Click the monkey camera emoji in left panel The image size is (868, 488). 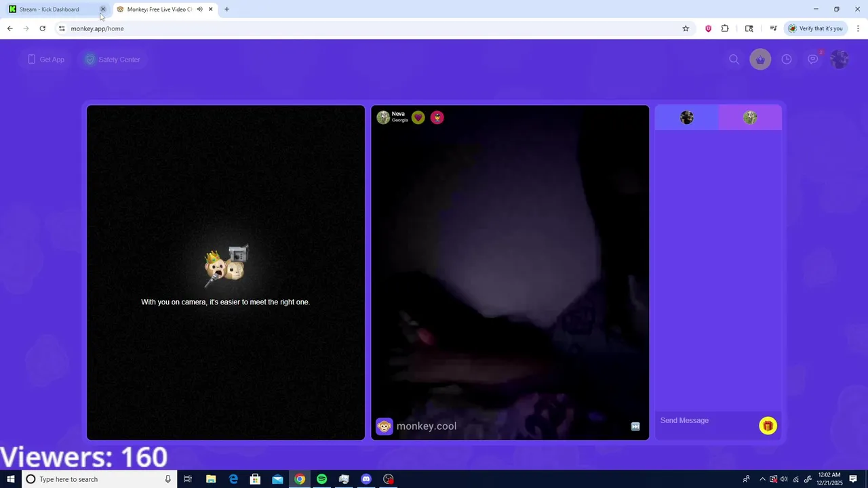click(x=226, y=266)
